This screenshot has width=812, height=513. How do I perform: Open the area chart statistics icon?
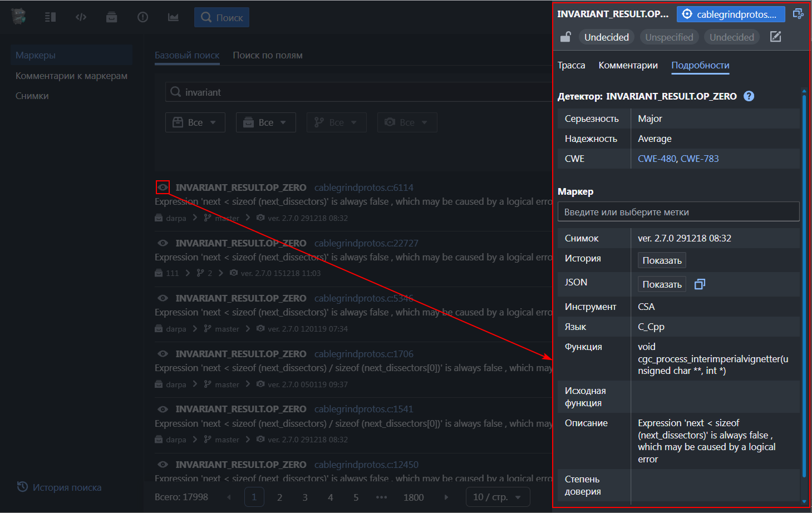click(x=173, y=17)
